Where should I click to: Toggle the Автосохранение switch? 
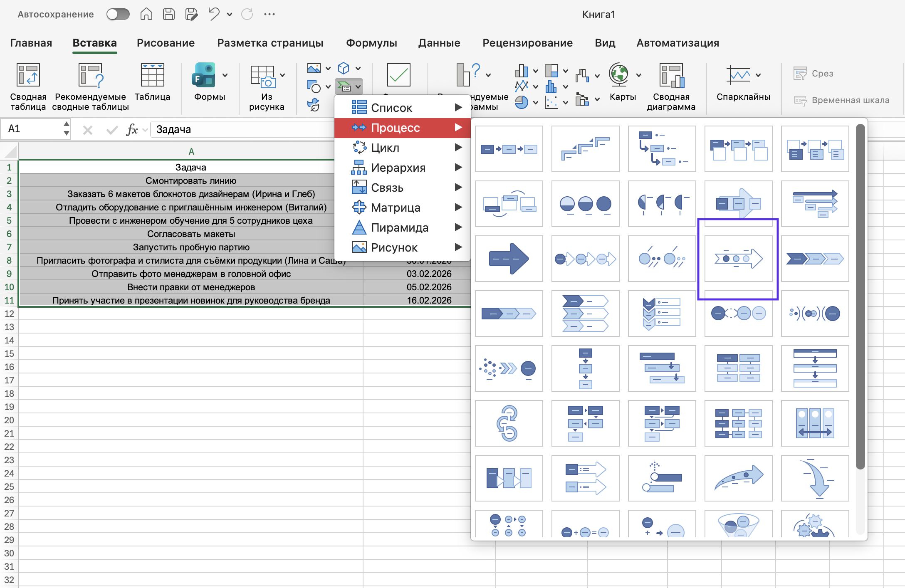click(118, 15)
